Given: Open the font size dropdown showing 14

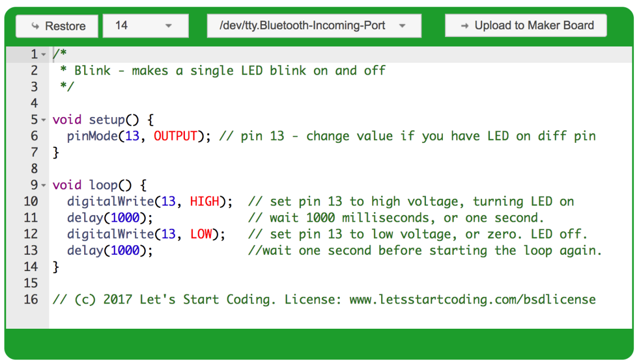Looking at the screenshot, I should point(146,25).
